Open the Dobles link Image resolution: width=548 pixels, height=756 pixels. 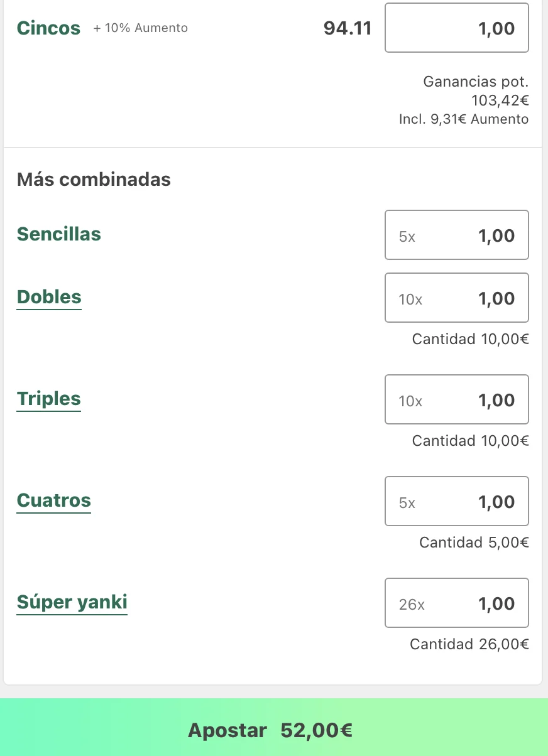coord(49,297)
